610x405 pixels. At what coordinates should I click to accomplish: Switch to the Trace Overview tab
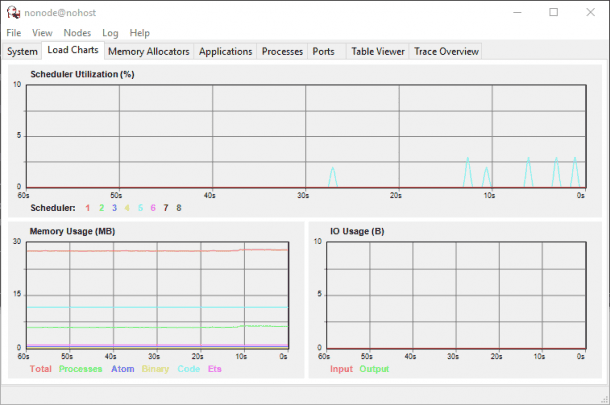[x=446, y=51]
